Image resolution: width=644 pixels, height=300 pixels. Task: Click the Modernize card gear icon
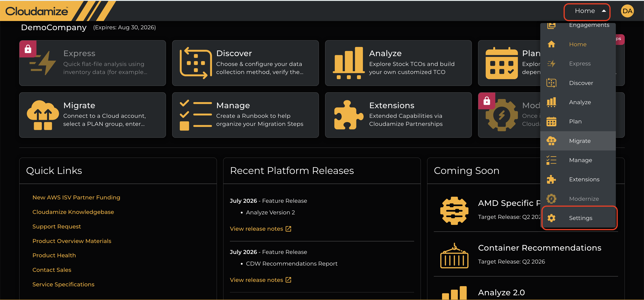(502, 115)
